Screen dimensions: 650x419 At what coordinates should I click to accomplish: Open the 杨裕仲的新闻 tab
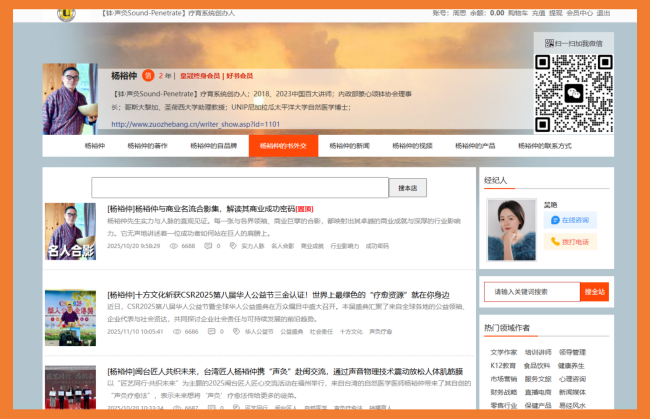click(349, 146)
